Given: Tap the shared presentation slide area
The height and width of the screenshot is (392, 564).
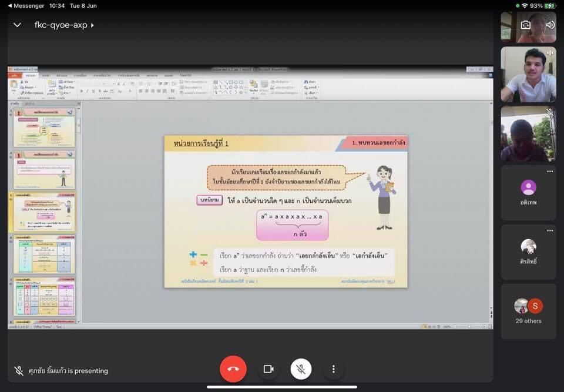Looking at the screenshot, I should [x=285, y=212].
